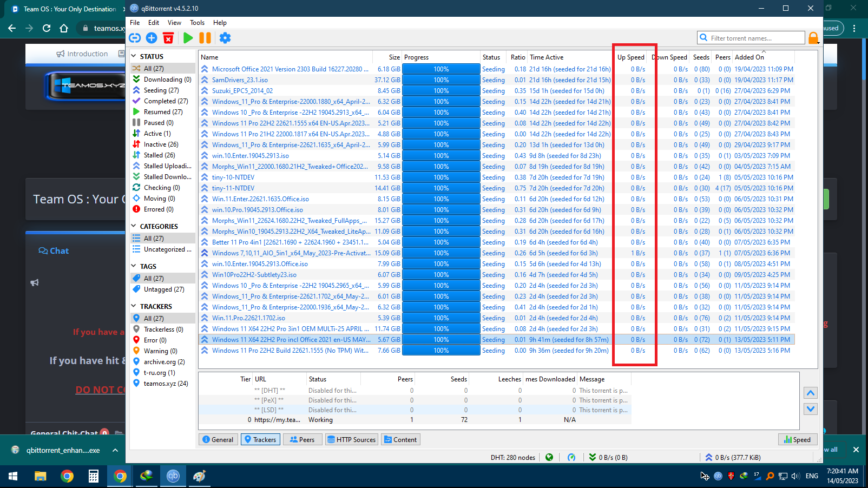Select Checking (0) status filter
The height and width of the screenshot is (488, 868).
coord(162,188)
